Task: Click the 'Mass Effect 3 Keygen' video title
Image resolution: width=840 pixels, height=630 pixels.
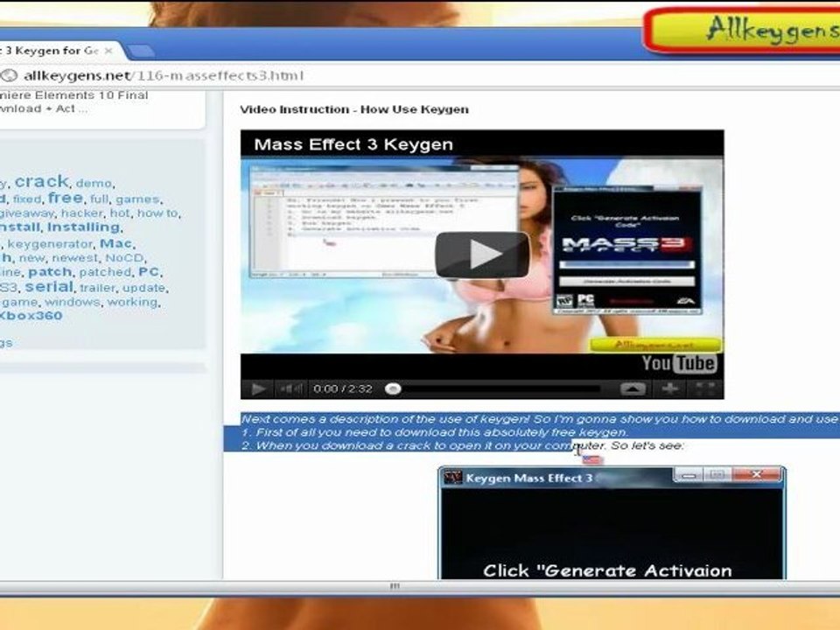Action: (x=353, y=144)
